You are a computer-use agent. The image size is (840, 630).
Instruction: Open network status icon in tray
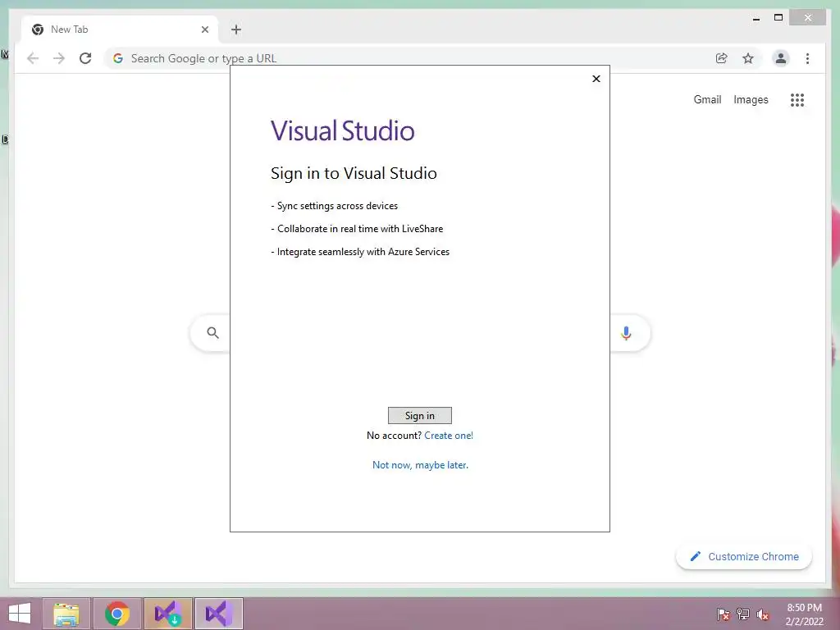click(x=743, y=614)
